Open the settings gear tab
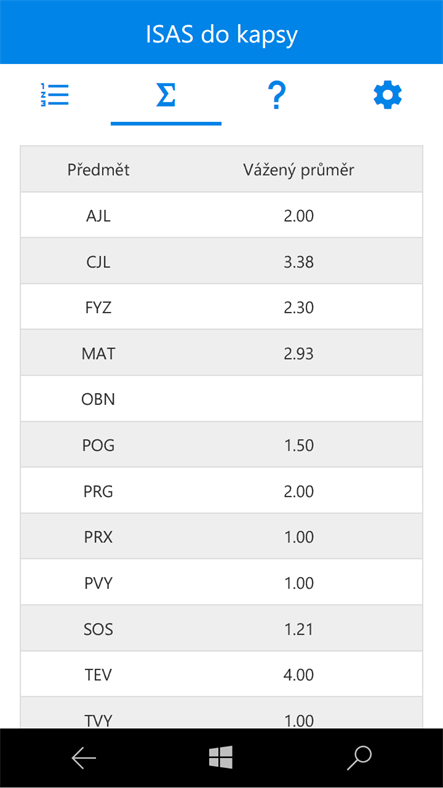The height and width of the screenshot is (788, 443). [x=388, y=95]
